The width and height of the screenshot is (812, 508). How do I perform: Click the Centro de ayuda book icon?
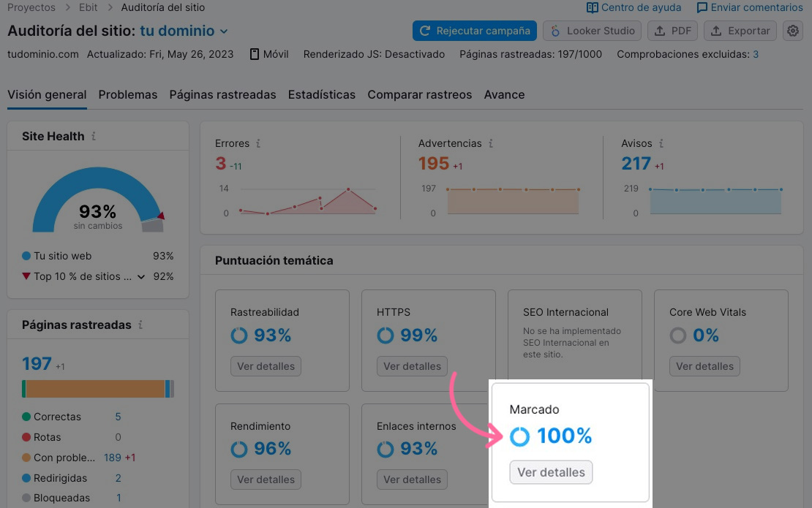pyautogui.click(x=591, y=7)
